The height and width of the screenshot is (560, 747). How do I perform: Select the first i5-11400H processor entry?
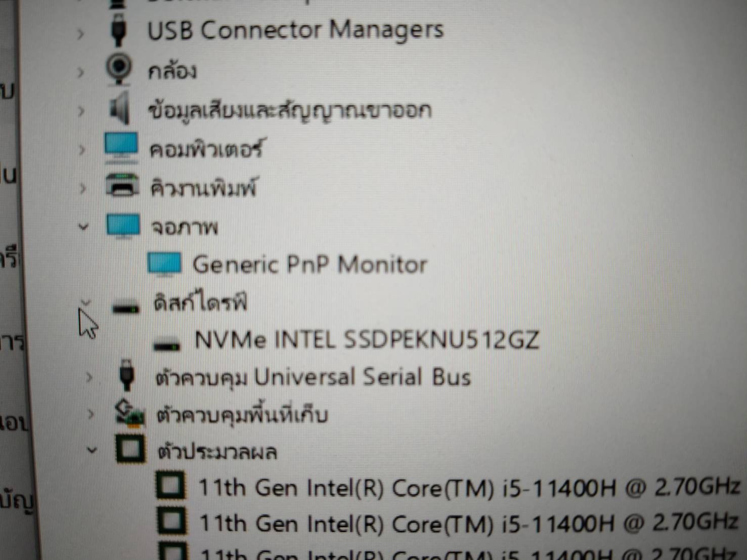coord(469,488)
